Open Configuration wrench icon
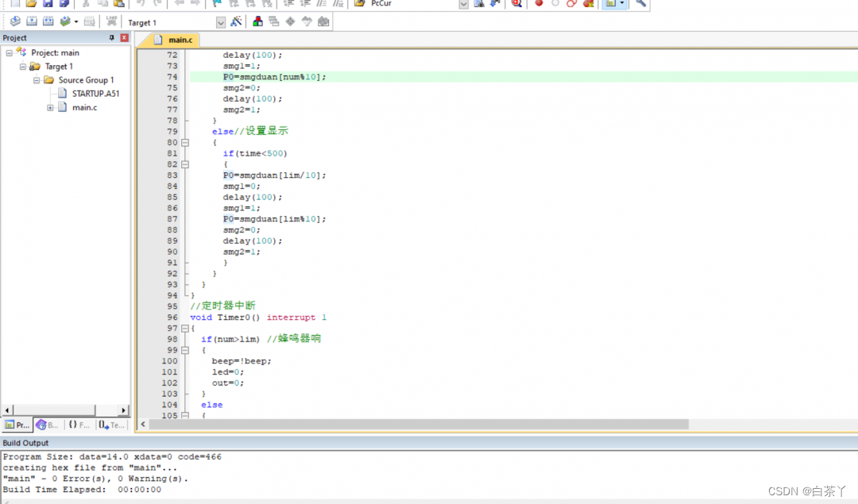This screenshot has width=858, height=504. pos(640,4)
